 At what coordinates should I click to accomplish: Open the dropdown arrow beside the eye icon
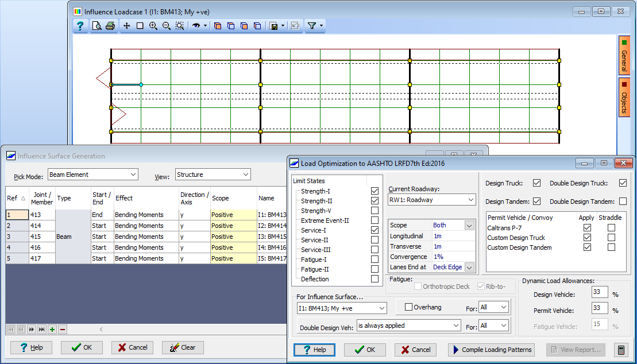tap(205, 26)
